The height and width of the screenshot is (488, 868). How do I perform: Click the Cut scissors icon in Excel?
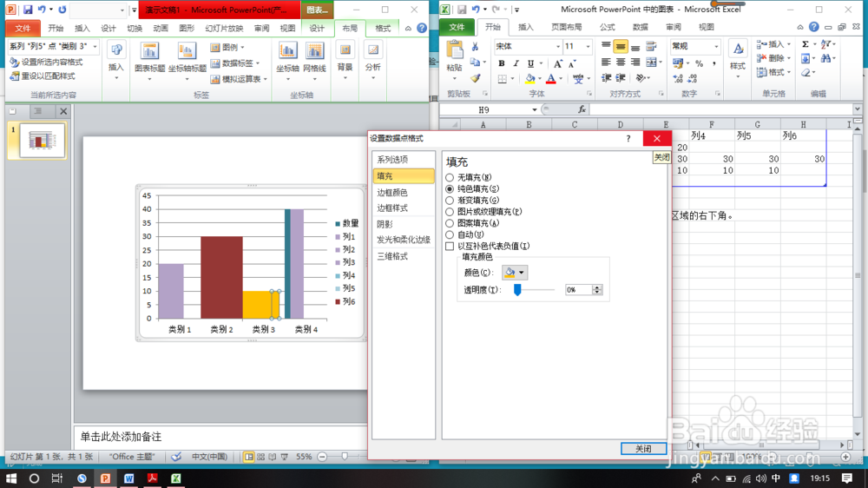[x=475, y=47]
